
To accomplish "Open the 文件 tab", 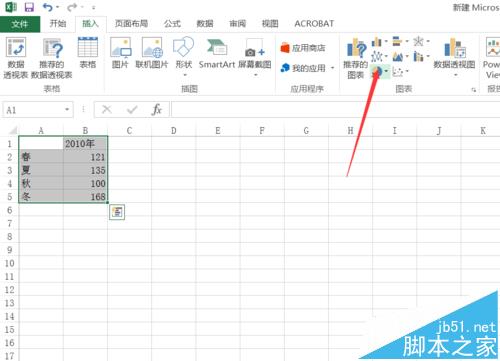I will (x=20, y=24).
